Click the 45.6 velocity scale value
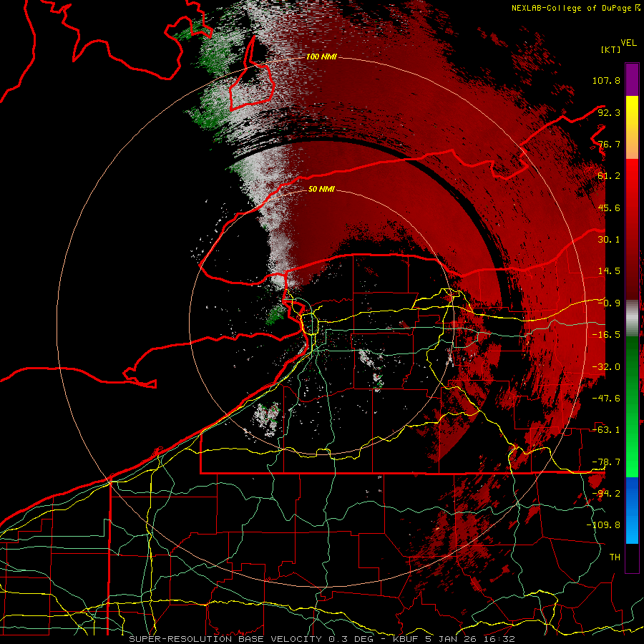The image size is (644, 644). [x=609, y=208]
